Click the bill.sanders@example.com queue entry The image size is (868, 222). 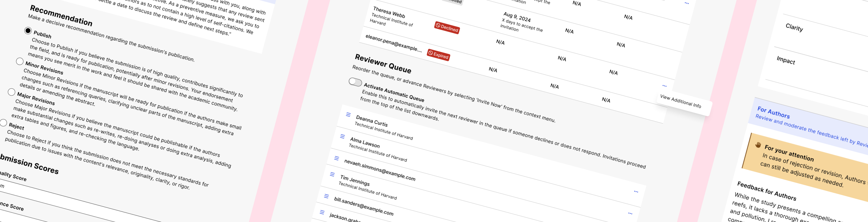364,206
